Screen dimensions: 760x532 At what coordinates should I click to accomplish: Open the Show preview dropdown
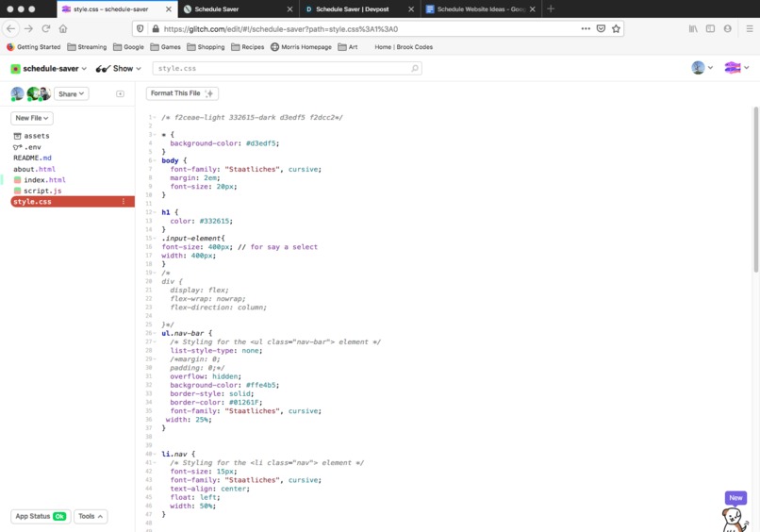pyautogui.click(x=118, y=68)
